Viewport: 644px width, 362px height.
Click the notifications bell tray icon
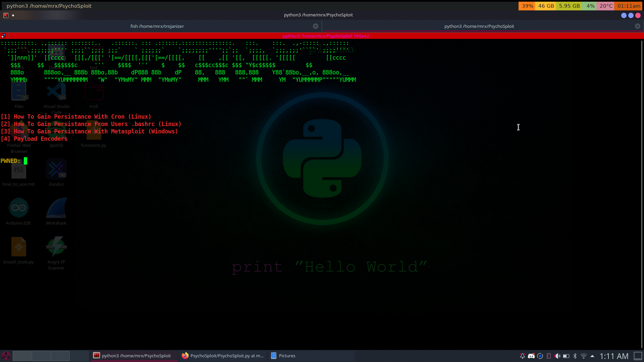tap(522, 356)
